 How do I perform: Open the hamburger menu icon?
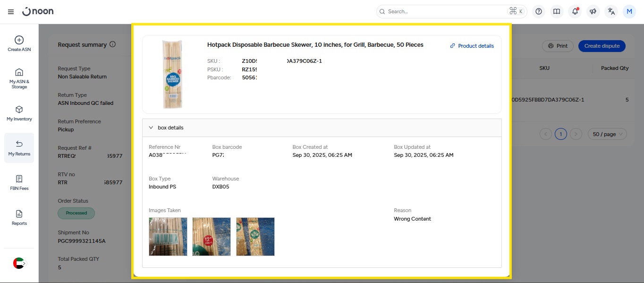click(x=11, y=12)
